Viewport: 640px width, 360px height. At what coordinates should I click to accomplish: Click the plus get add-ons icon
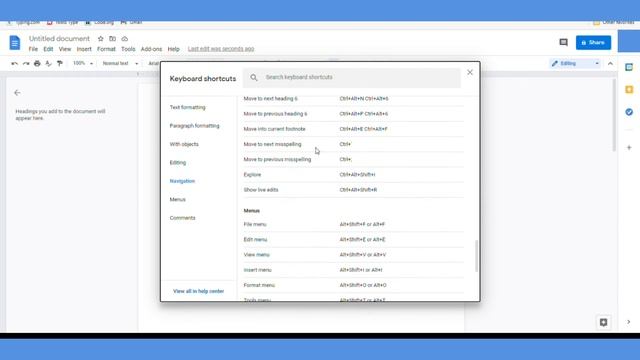pyautogui.click(x=629, y=147)
